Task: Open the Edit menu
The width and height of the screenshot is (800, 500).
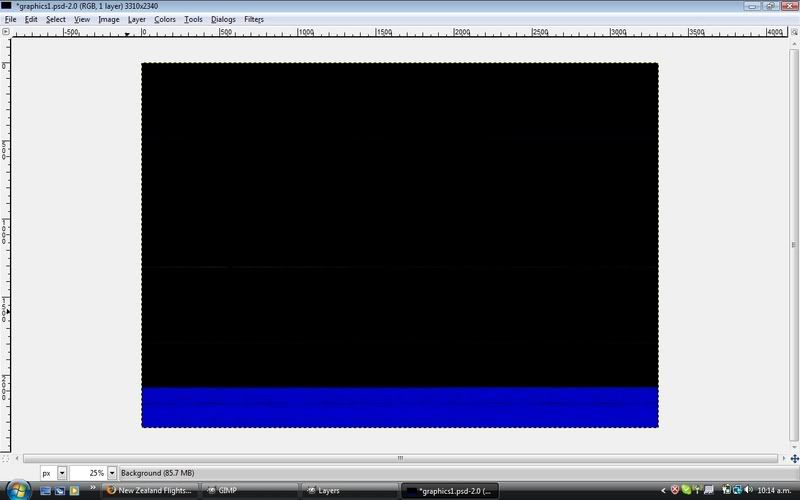Action: (x=31, y=19)
